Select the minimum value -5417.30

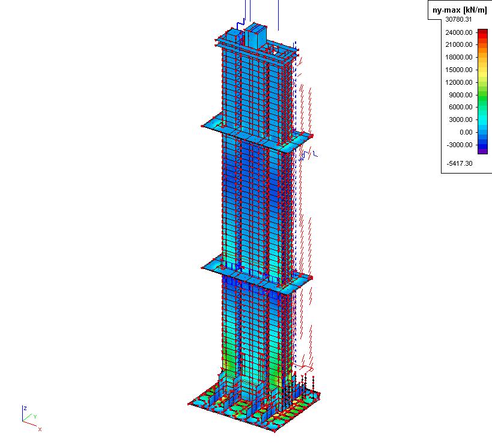pos(460,163)
